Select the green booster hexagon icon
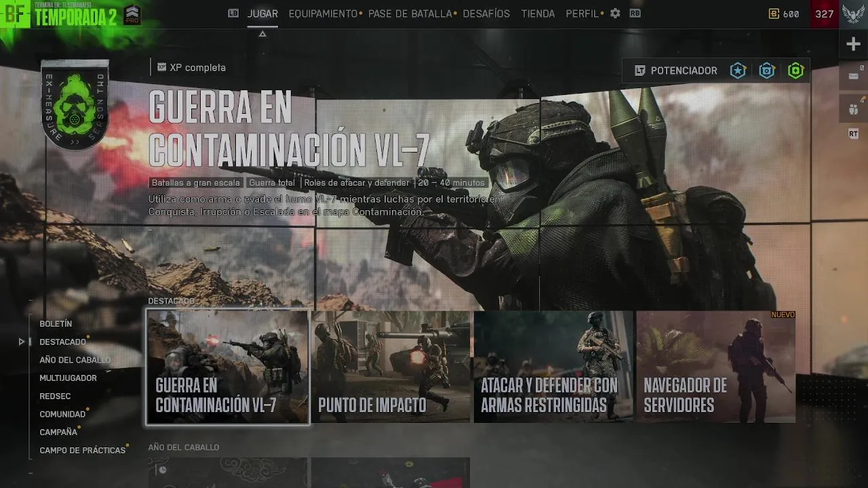The width and height of the screenshot is (868, 488). pos(795,70)
